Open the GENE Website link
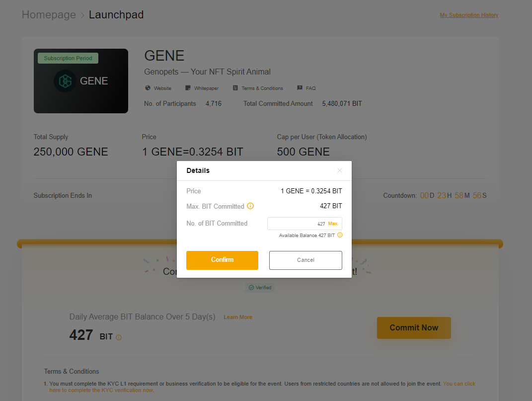Viewport: 532px width, 401px height. coord(162,88)
